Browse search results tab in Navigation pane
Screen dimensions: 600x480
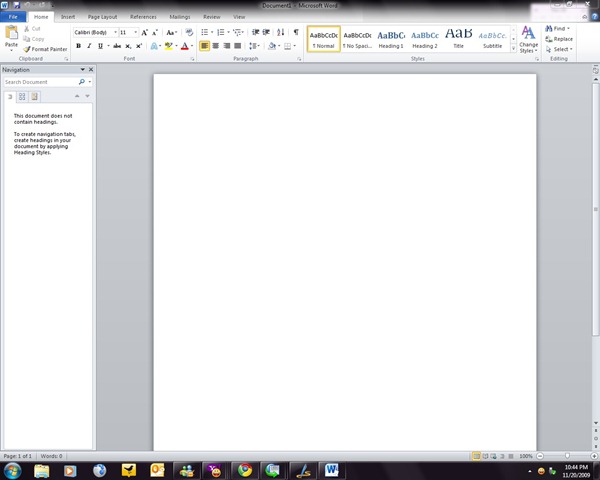coord(34,96)
